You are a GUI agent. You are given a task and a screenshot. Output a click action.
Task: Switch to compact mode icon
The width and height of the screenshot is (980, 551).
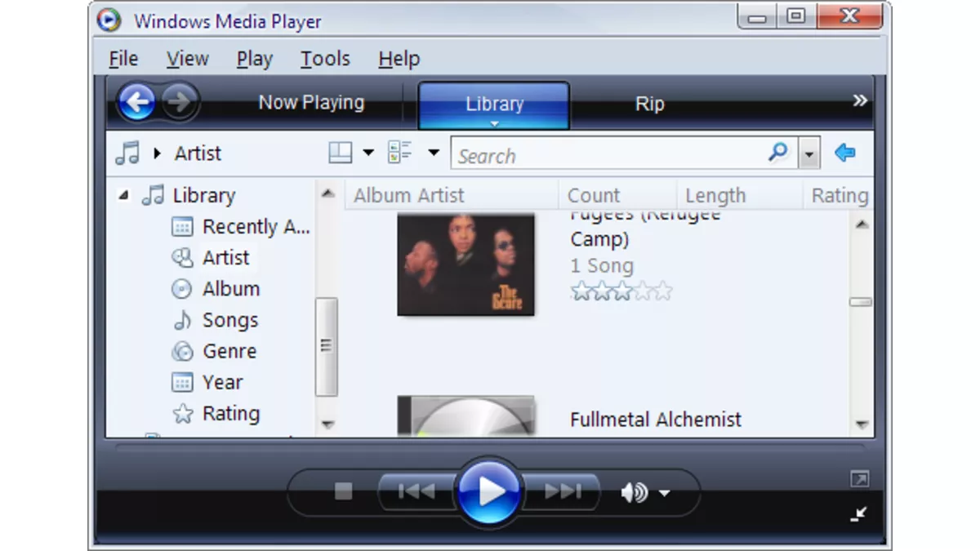[x=858, y=513]
